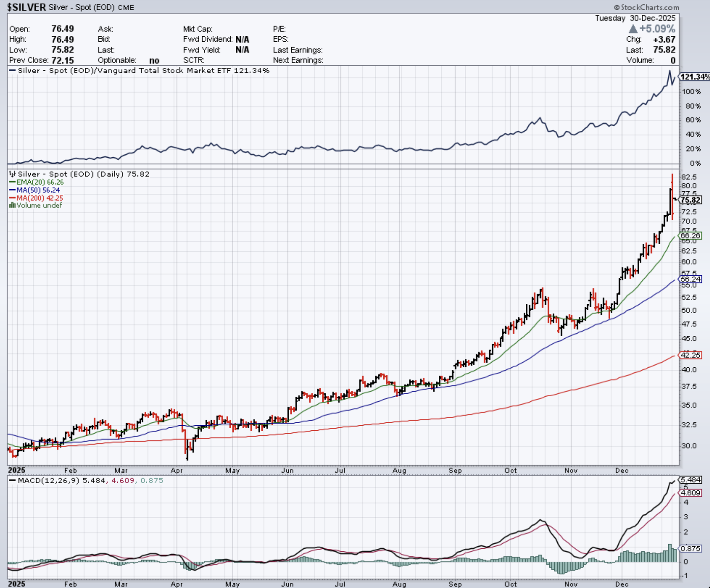Click the 56.24 MA(50) axis tag
The image size is (710, 588).
pyautogui.click(x=690, y=280)
